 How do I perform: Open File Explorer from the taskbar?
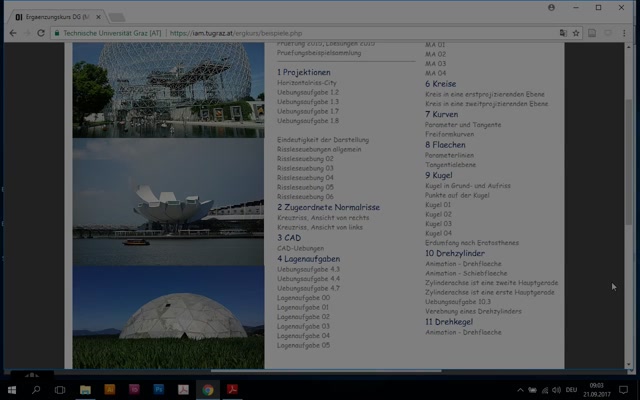pyautogui.click(x=85, y=389)
